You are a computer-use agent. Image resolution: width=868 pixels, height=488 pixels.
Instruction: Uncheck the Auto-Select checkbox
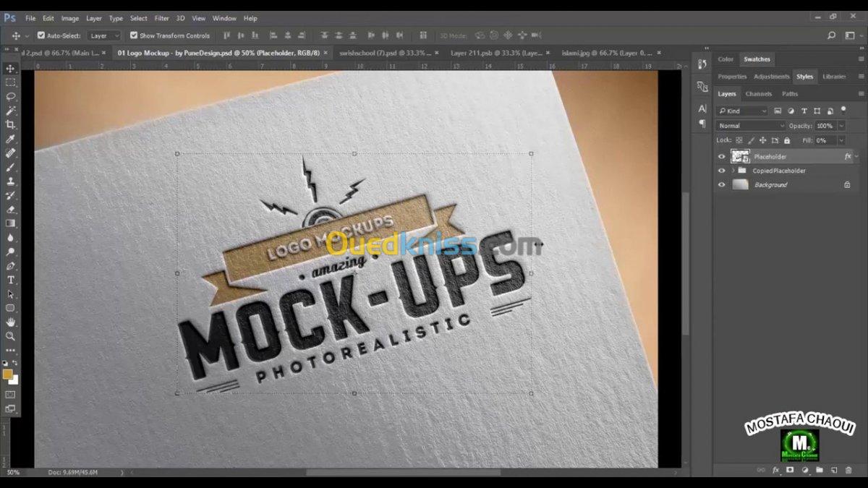41,35
